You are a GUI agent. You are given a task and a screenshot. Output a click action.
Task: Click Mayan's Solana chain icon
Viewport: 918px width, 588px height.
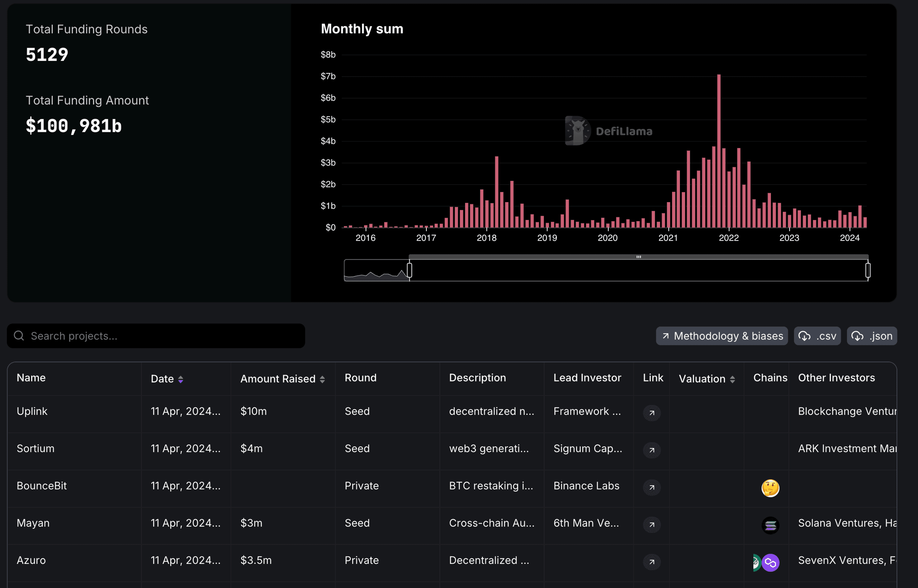click(770, 525)
